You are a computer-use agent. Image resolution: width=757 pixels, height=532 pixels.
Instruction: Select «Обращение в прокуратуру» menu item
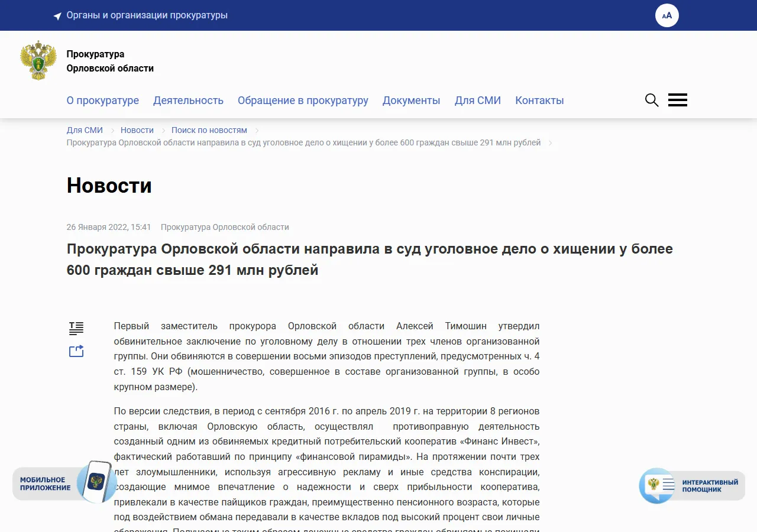click(303, 100)
